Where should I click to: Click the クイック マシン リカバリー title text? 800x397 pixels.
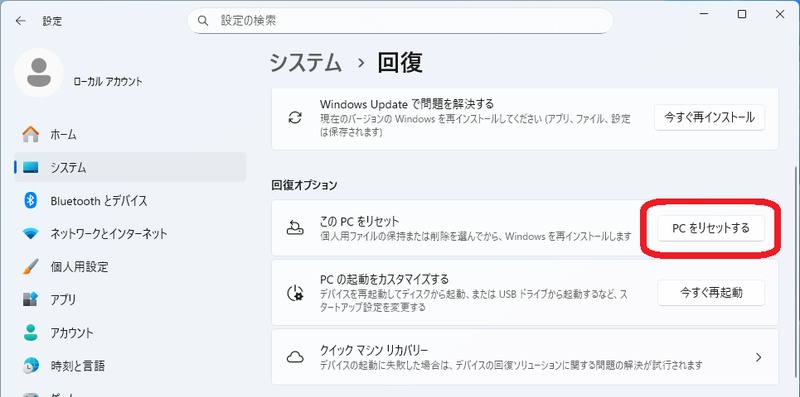click(x=373, y=351)
